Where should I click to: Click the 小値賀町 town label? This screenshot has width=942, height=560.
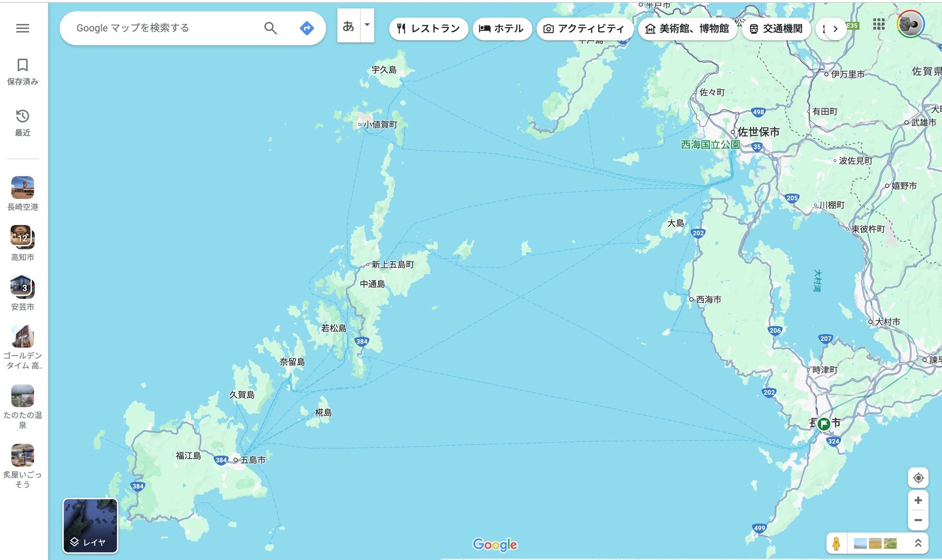point(380,125)
